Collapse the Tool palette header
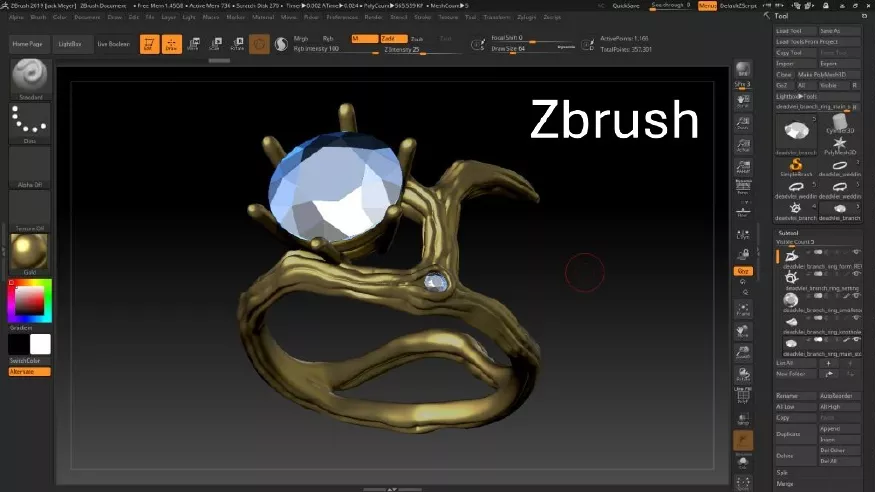 [781, 16]
